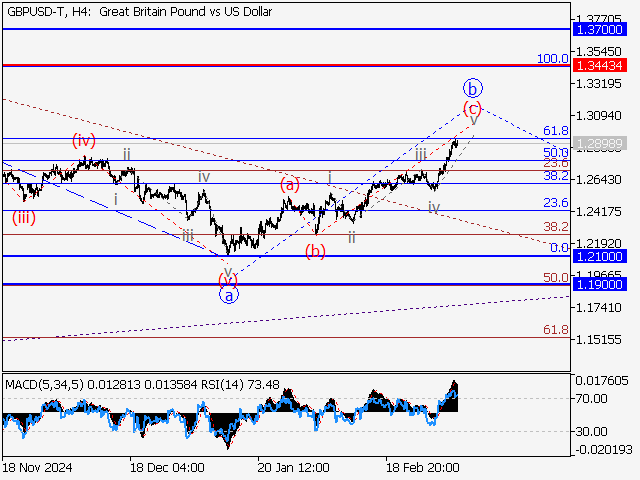Click the blue circled b wave label
The width and height of the screenshot is (640, 480).
474,87
